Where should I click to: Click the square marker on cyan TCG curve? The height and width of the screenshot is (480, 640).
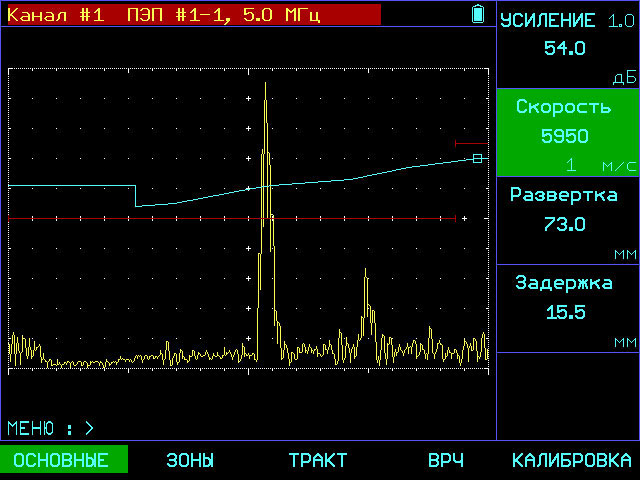tap(477, 159)
